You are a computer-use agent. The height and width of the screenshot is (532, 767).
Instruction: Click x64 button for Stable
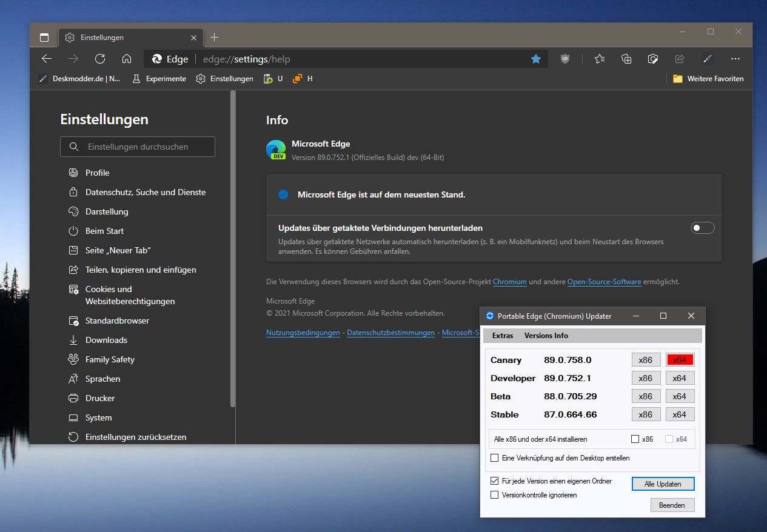click(680, 414)
